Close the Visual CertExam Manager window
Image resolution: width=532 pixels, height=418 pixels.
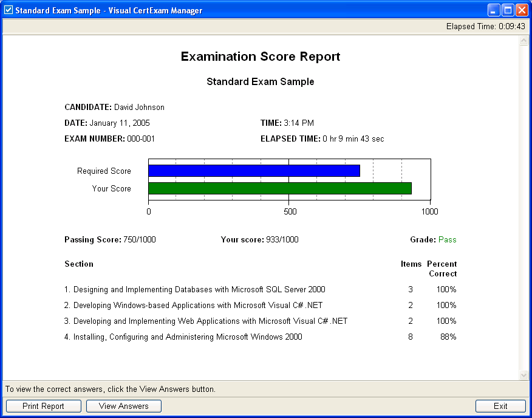(x=522, y=10)
